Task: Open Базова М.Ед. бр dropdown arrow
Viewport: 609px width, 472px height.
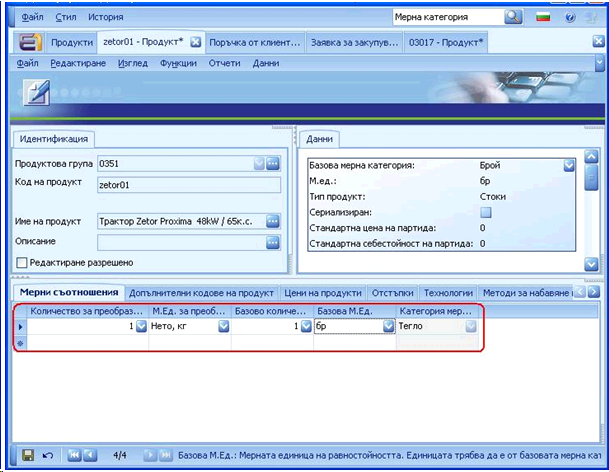Action: [388, 326]
